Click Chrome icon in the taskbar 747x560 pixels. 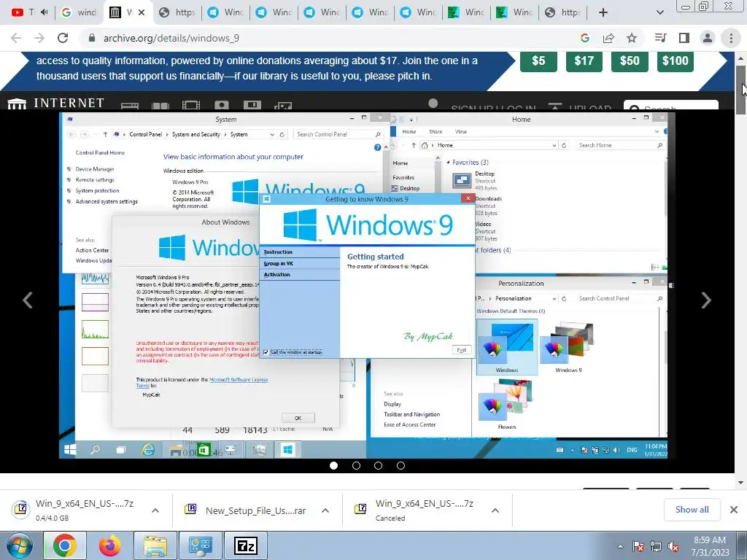pos(65,545)
